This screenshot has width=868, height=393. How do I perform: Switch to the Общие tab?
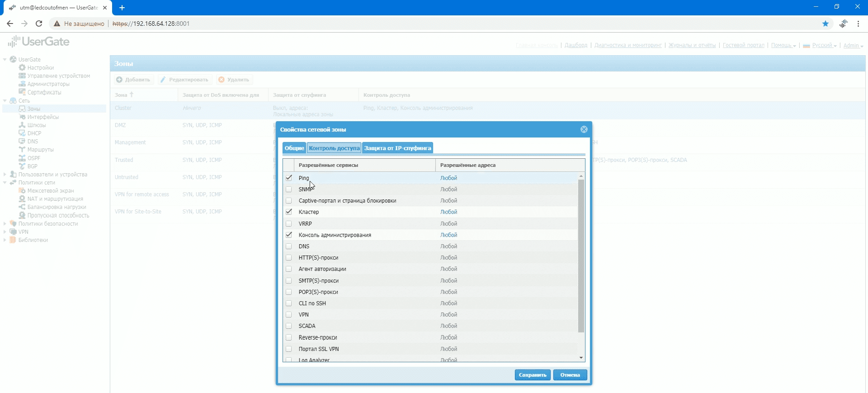[x=294, y=148]
